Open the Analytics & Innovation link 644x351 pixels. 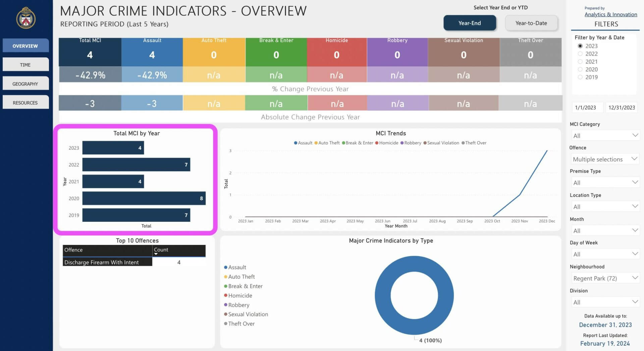610,14
